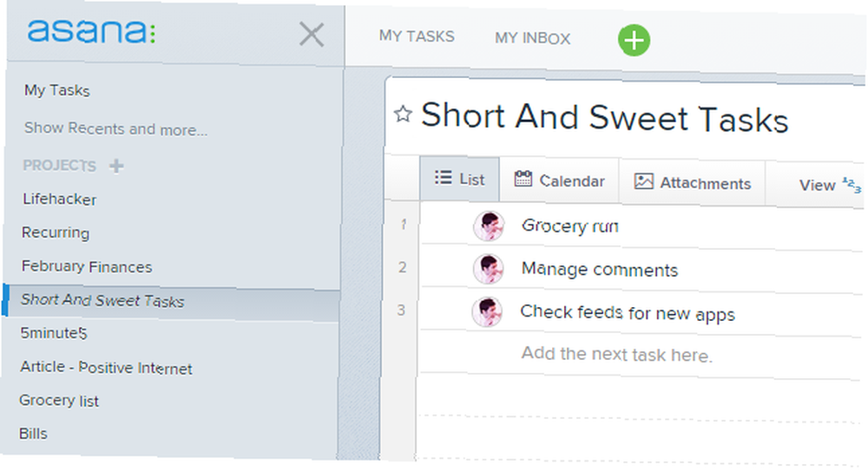Add a new project with plus icon
Image resolution: width=868 pixels, height=471 pixels.
click(x=116, y=166)
